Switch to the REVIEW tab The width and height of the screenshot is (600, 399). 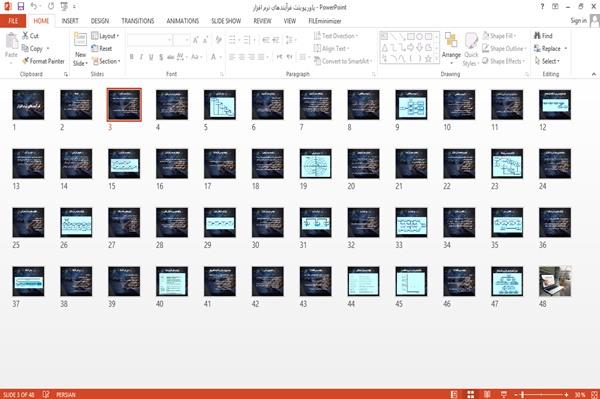click(x=262, y=21)
